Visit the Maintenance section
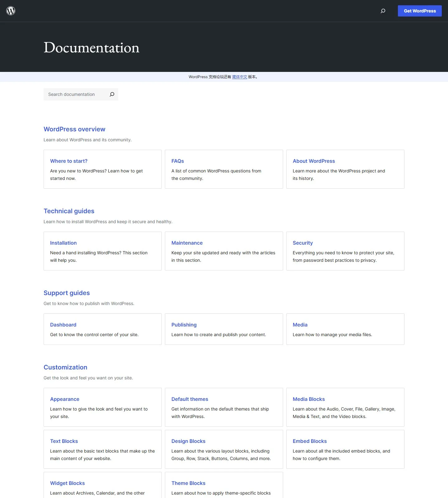 187,243
